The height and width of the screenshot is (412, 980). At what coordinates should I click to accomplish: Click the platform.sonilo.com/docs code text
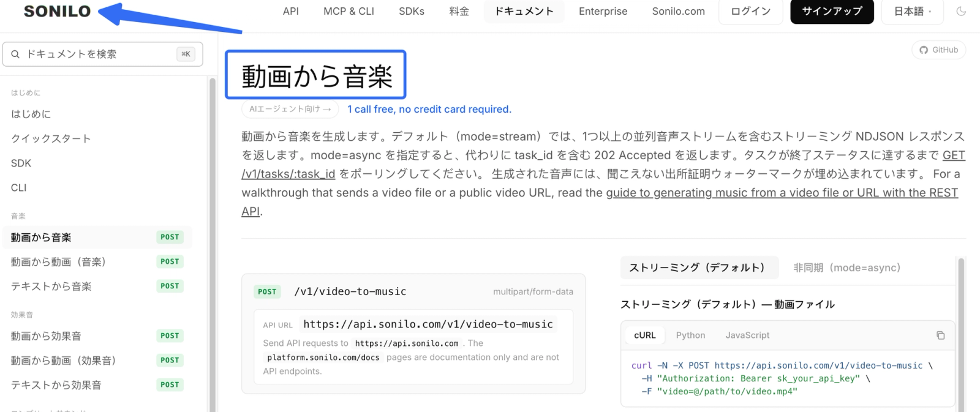[323, 358]
